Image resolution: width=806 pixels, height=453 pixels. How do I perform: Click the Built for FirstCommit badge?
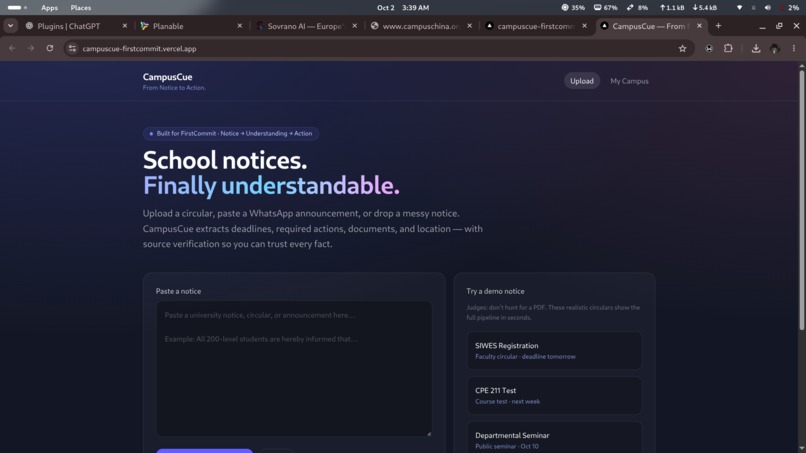tap(231, 133)
